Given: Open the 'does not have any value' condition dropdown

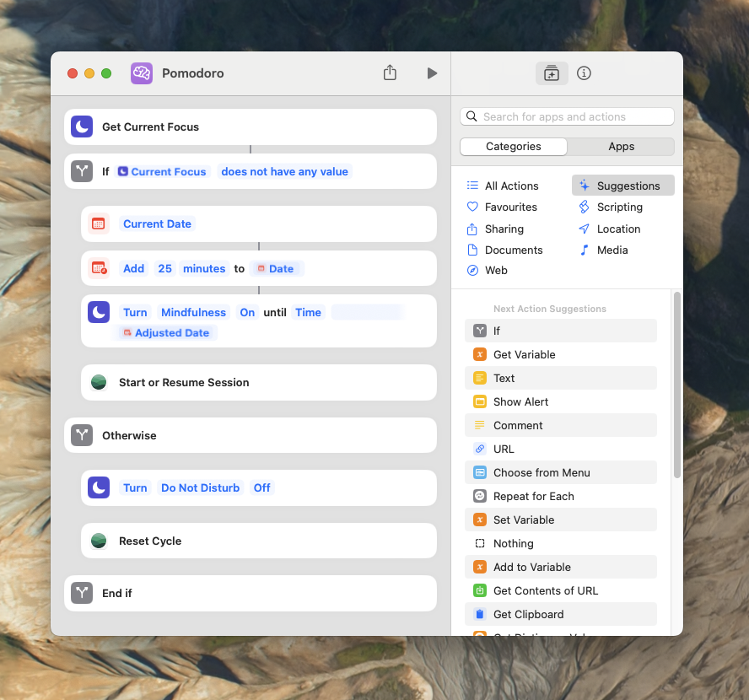Looking at the screenshot, I should click(x=284, y=171).
